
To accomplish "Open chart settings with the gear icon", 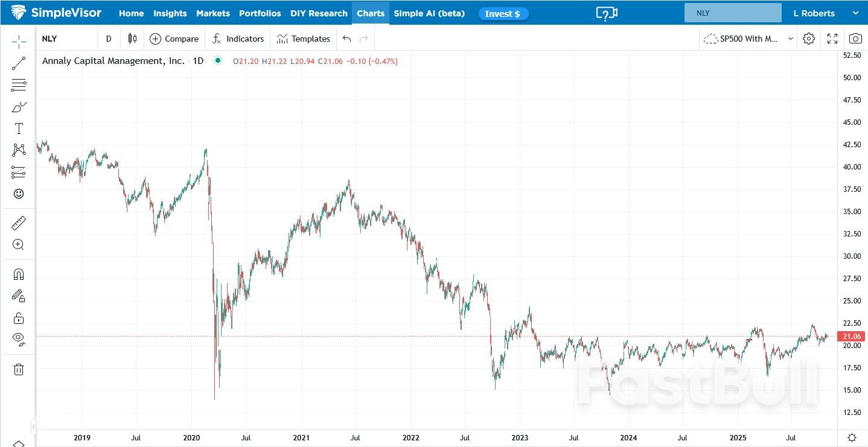I will [x=809, y=38].
